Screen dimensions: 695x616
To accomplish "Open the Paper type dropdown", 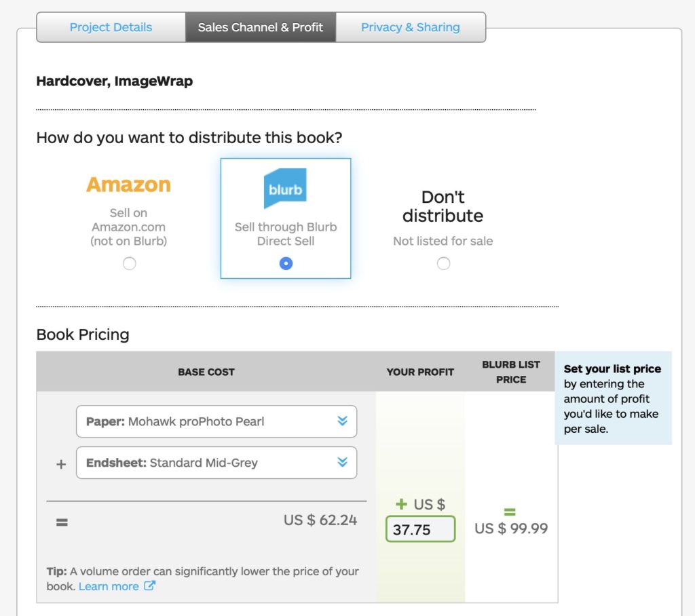I will pyautogui.click(x=217, y=421).
